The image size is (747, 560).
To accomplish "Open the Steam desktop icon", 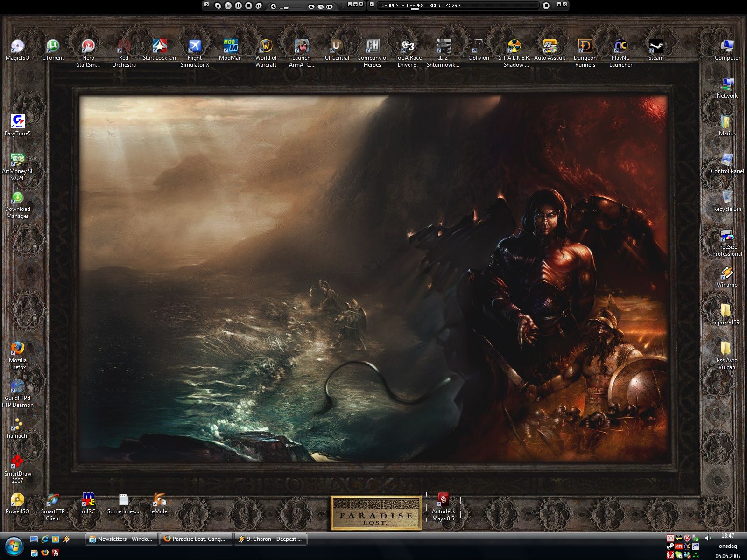I will coord(656,47).
